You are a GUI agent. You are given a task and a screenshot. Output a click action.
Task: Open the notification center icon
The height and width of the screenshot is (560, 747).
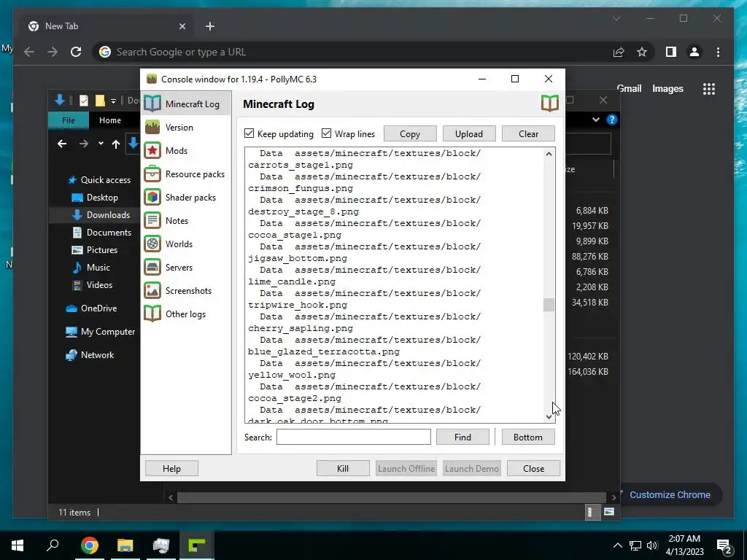pyautogui.click(x=724, y=545)
